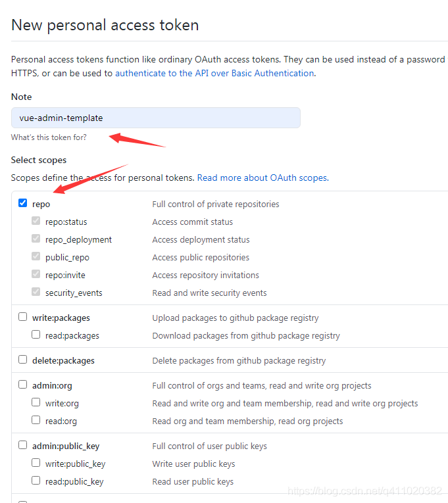Screen dimensions: 448x503
Task: Click the admin:org scope label
Action: [52, 385]
